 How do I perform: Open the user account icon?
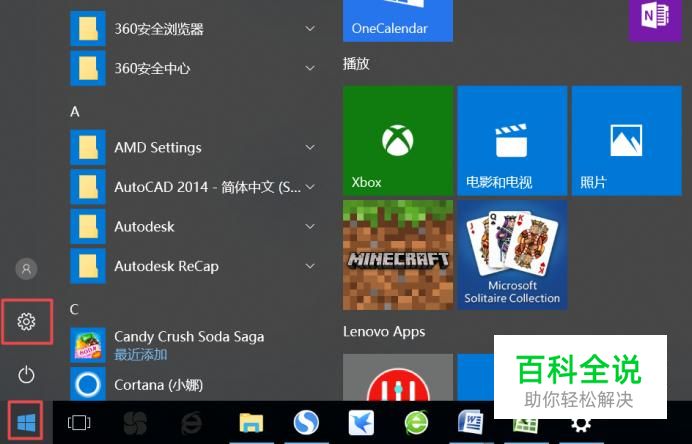pos(26,269)
